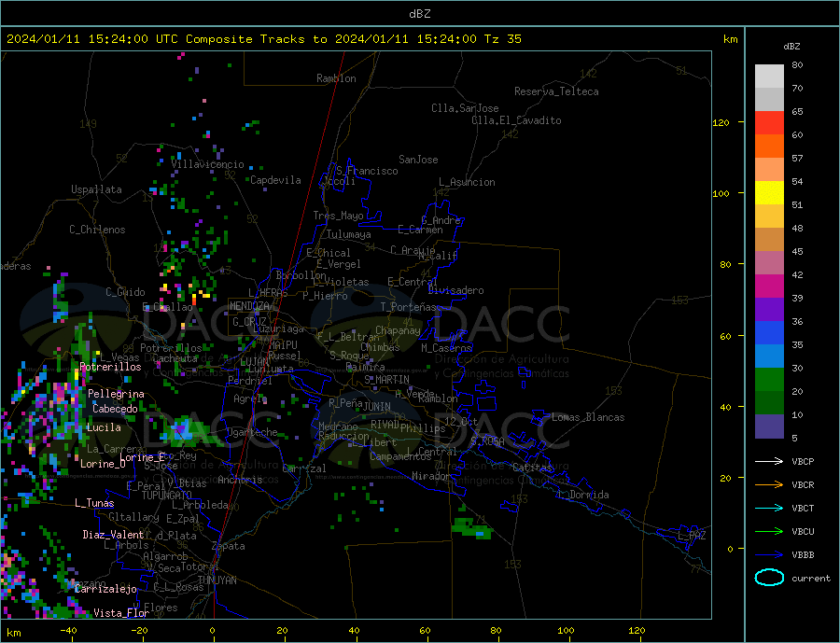840x643 pixels.
Task: Select the yellow 51-54 dBZ color swatch
Action: [x=769, y=193]
